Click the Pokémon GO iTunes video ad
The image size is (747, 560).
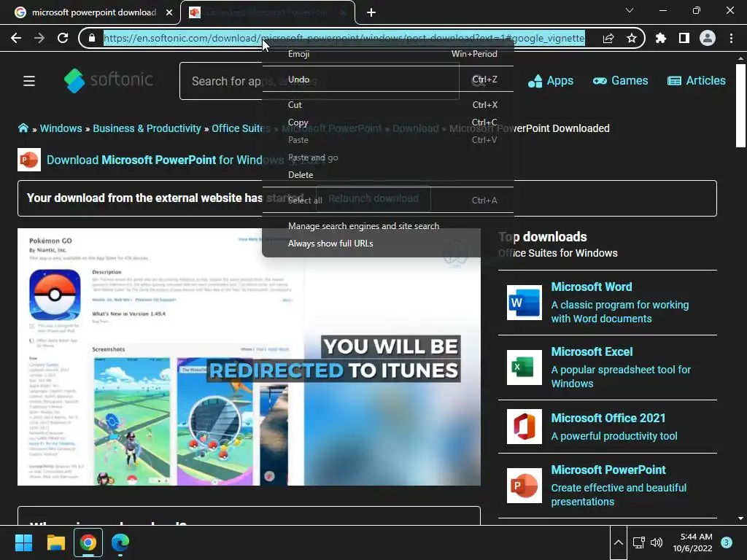coord(249,357)
